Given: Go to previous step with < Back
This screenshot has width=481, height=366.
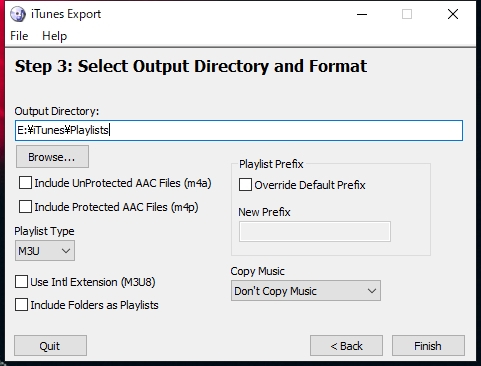Looking at the screenshot, I should point(346,346).
